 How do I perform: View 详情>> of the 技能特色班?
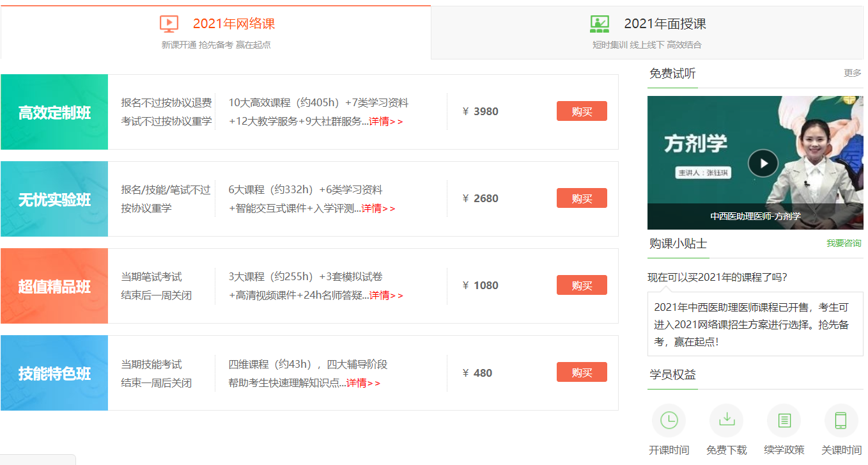tap(363, 383)
